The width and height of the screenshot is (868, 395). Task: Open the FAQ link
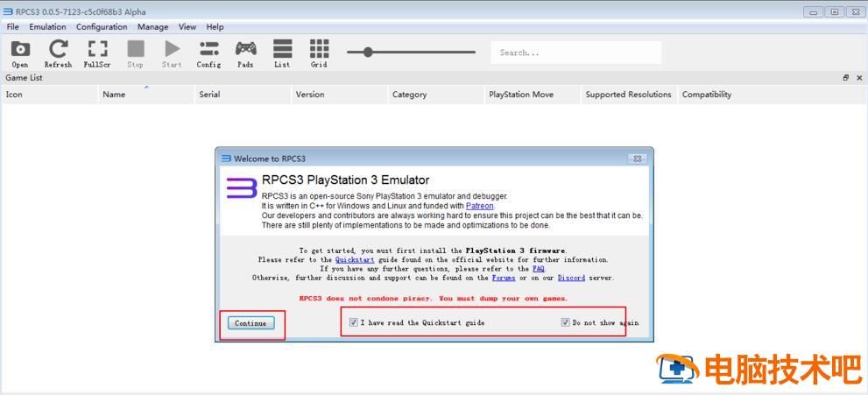coord(539,269)
